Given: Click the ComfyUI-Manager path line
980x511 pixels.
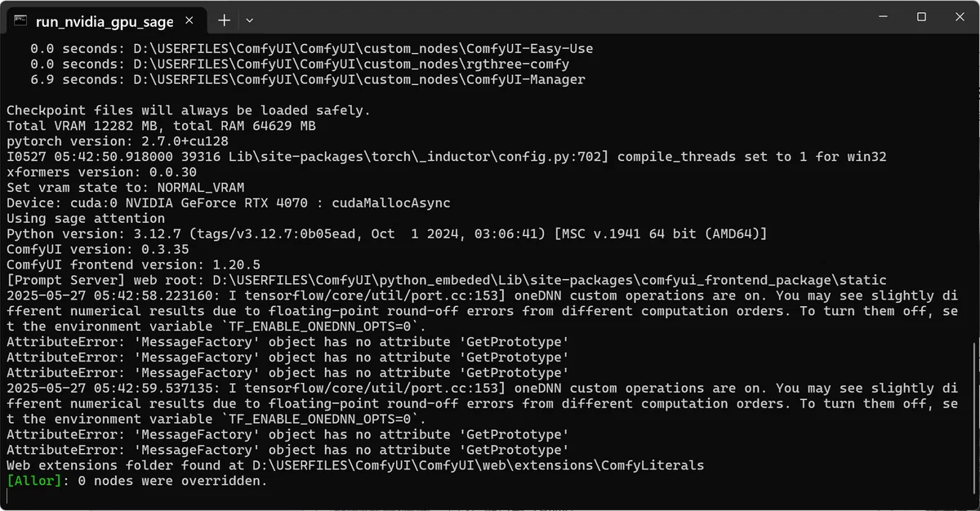Looking at the screenshot, I should 308,79.
